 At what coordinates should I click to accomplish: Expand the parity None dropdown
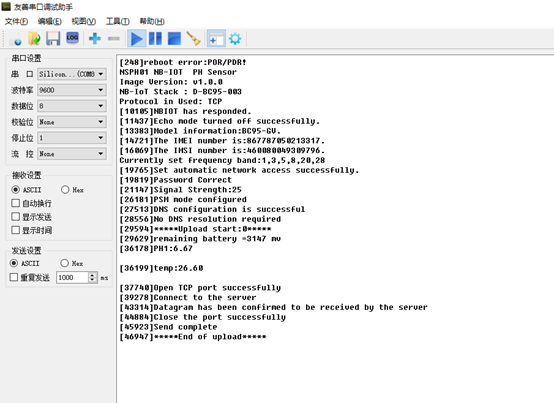point(72,122)
